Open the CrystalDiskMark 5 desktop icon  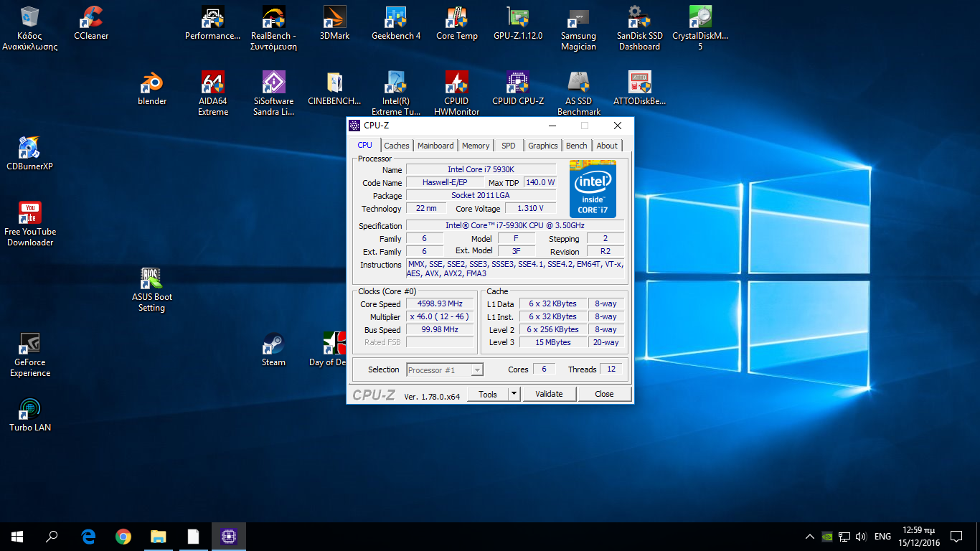tap(700, 29)
